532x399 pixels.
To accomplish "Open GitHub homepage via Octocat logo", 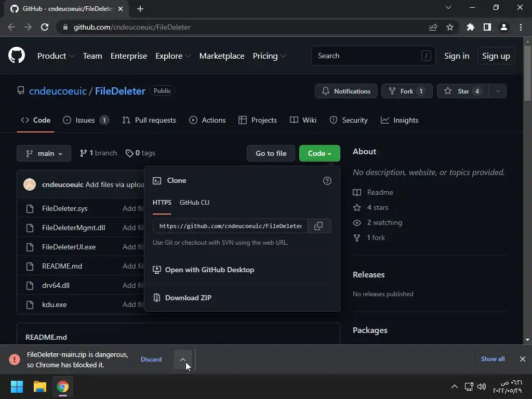I will click(17, 56).
